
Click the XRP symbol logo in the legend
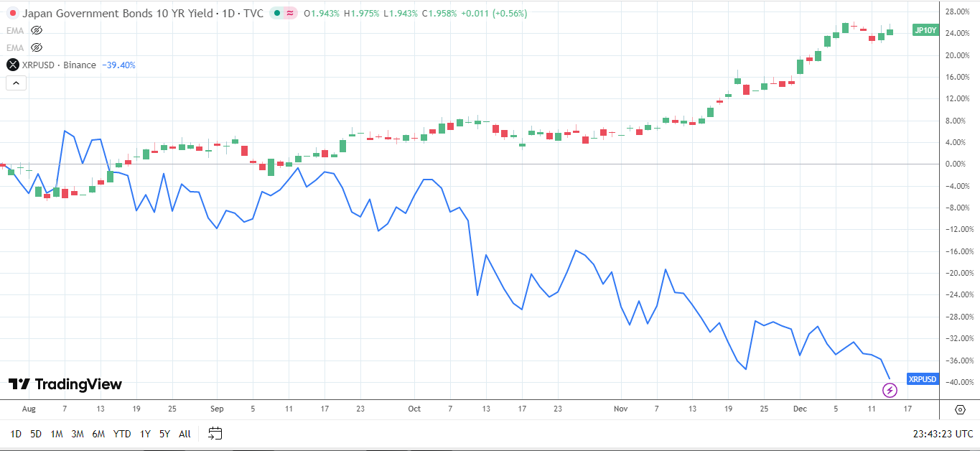11,65
